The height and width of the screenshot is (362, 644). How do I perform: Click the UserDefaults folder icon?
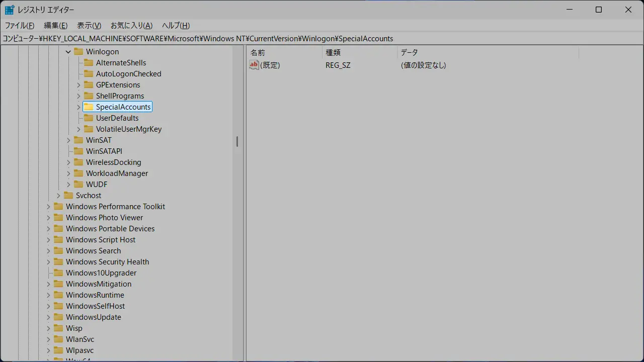pos(89,118)
